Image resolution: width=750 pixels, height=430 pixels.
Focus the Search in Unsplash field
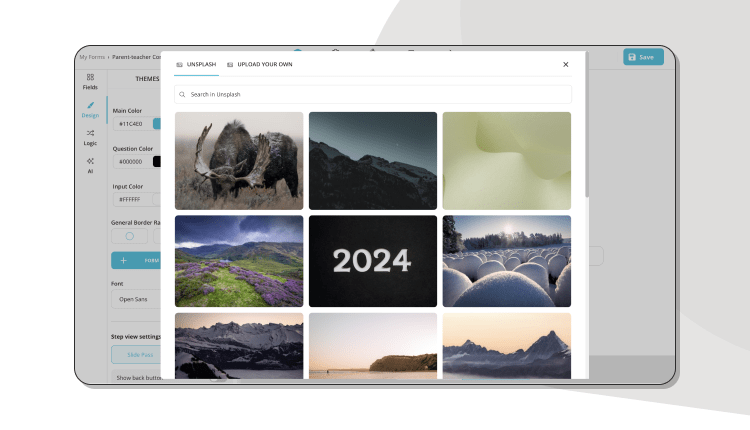[x=375, y=94]
